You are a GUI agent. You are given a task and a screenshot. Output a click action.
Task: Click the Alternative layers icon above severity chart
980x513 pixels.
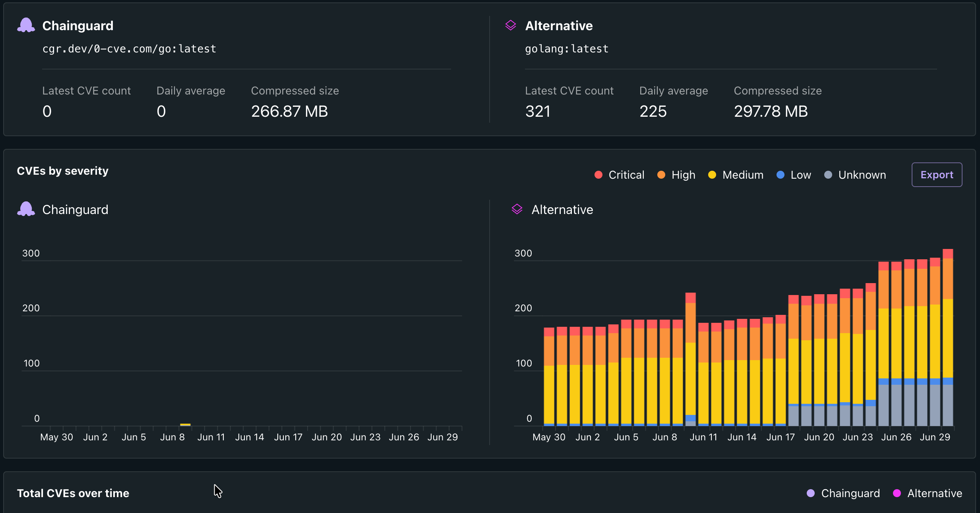pos(517,209)
